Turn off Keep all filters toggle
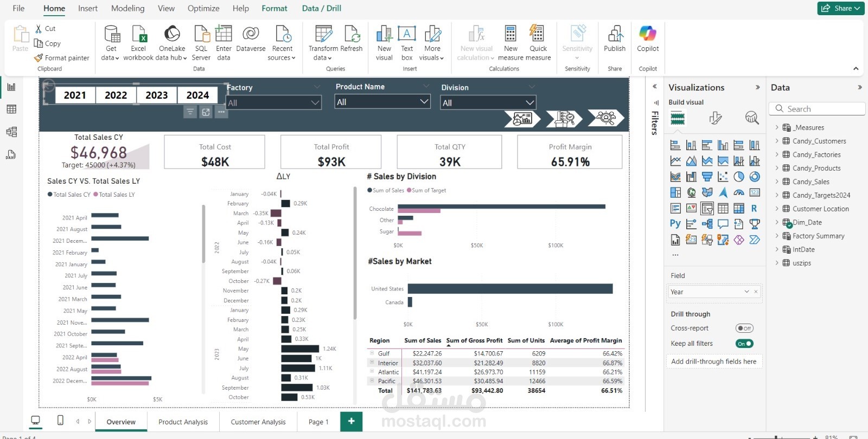868x439 pixels. pyautogui.click(x=744, y=344)
